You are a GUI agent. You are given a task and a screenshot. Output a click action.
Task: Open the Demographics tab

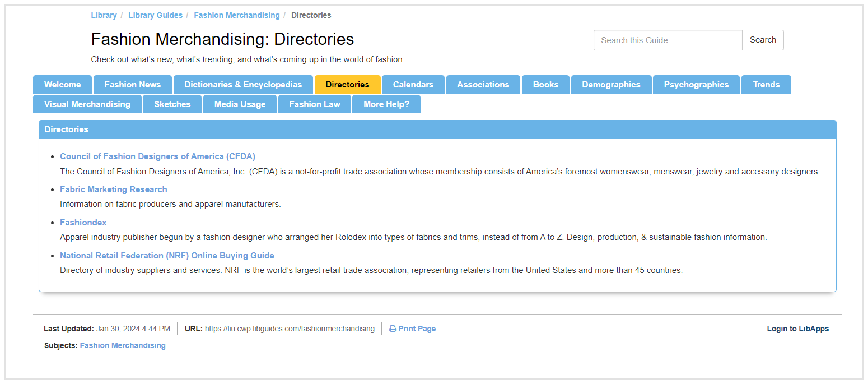[611, 85]
